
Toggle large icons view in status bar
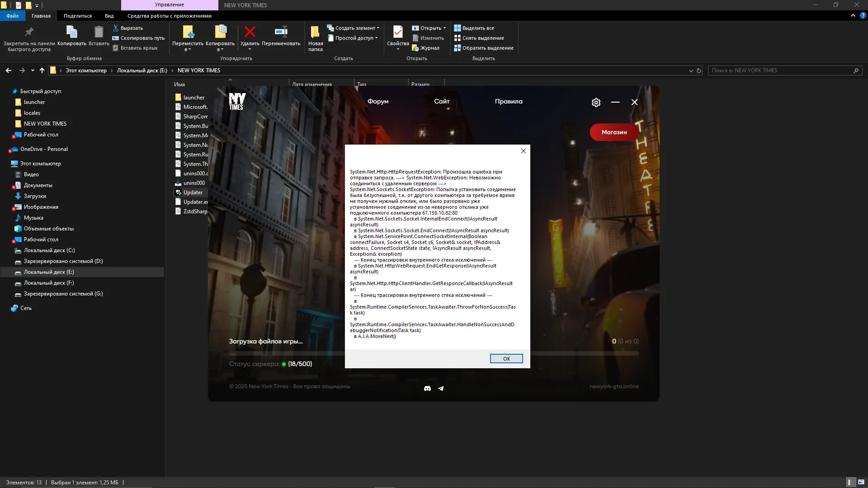click(861, 482)
